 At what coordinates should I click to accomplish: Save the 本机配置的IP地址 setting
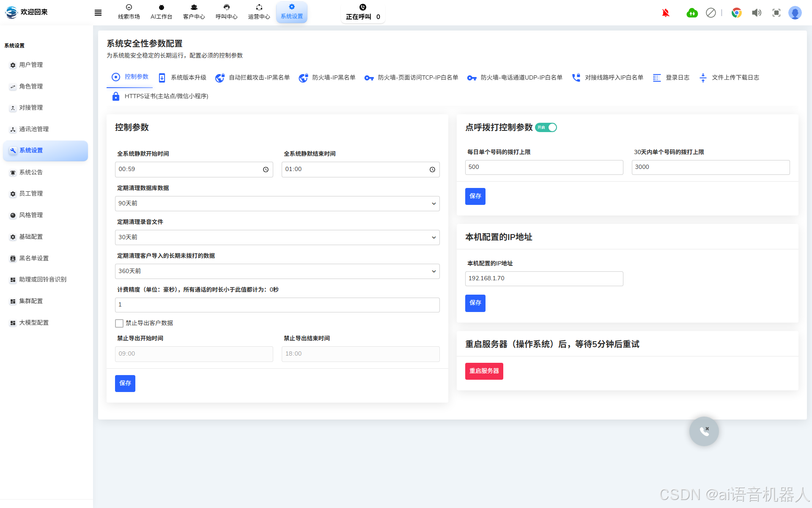tap(475, 303)
